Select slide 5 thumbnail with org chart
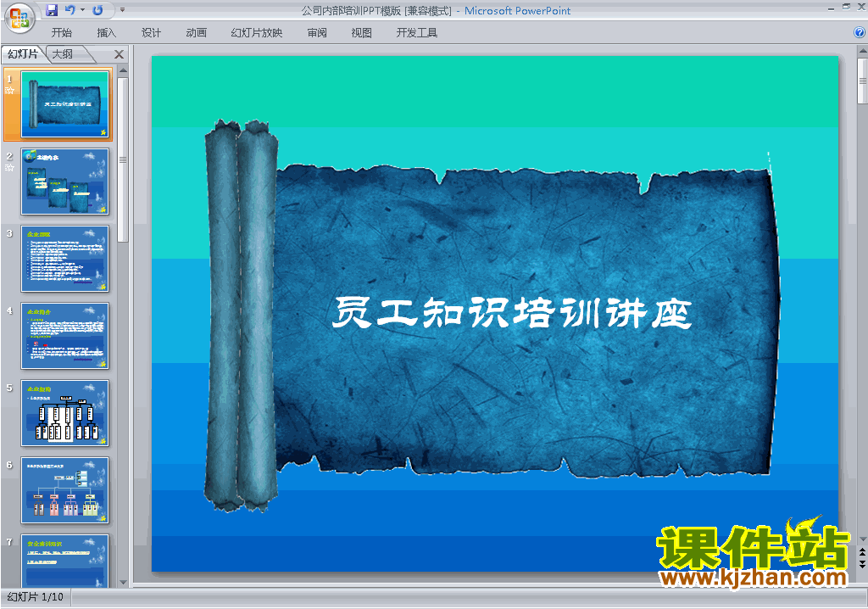This screenshot has height=609, width=868. (x=64, y=413)
